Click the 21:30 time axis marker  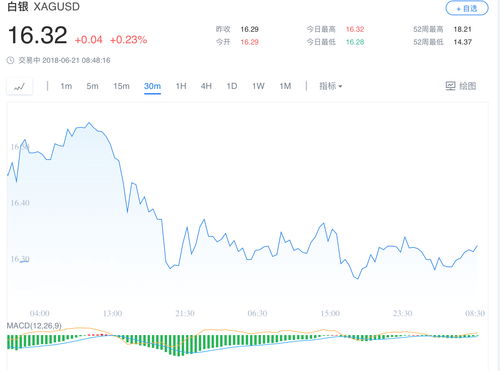point(185,313)
